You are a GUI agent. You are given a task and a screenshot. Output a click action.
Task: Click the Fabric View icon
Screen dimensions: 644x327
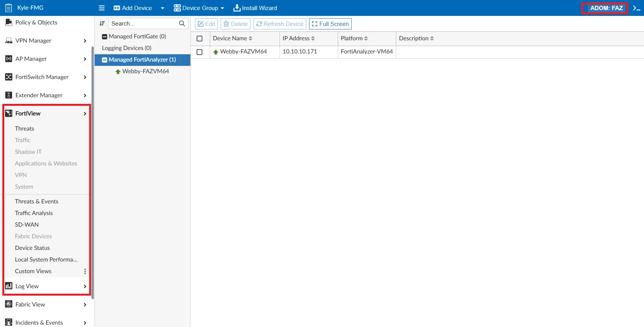pyautogui.click(x=9, y=305)
